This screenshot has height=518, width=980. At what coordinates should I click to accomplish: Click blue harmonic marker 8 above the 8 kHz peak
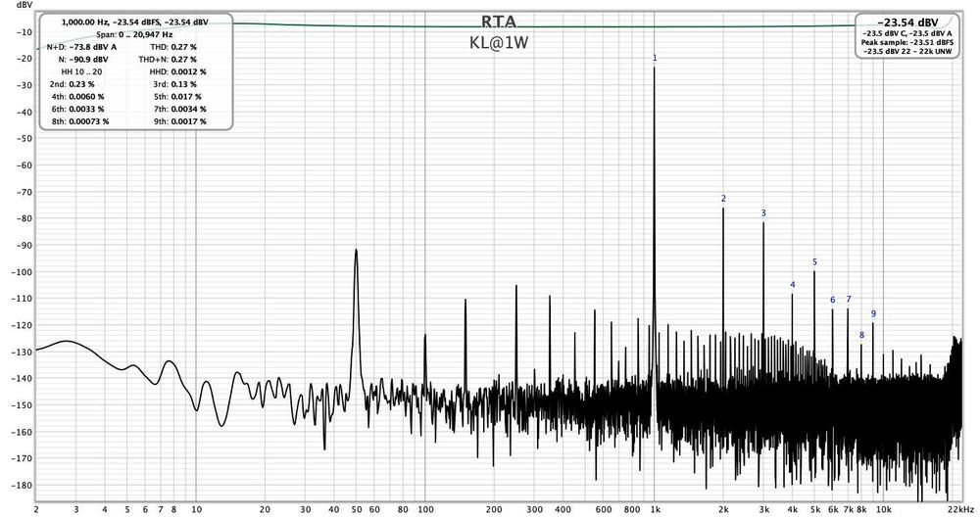point(861,335)
